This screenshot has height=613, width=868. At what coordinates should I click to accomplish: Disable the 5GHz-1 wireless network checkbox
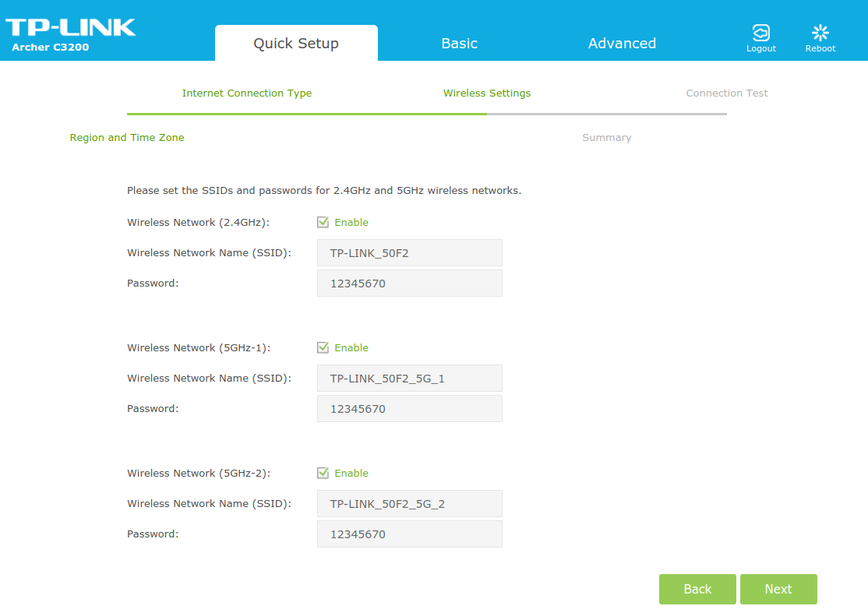[x=323, y=348]
